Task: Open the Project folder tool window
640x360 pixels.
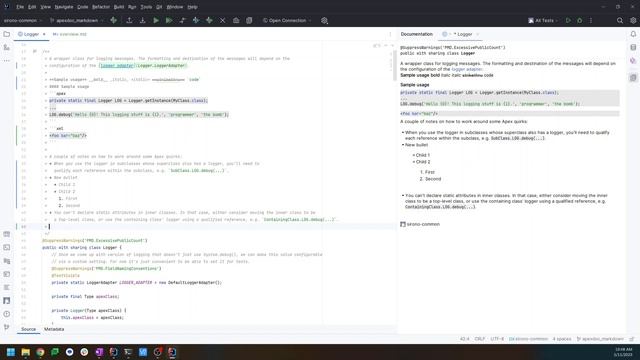Action: [7, 34]
